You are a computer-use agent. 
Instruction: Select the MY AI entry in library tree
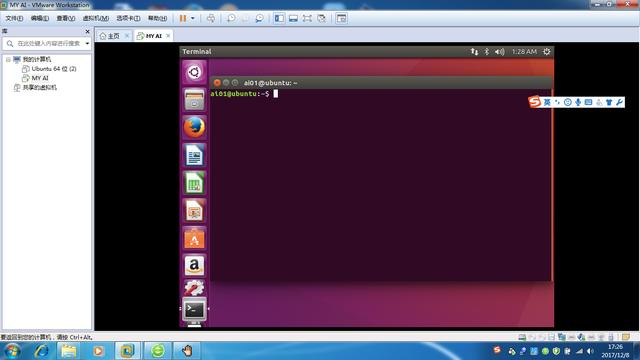(x=40, y=78)
